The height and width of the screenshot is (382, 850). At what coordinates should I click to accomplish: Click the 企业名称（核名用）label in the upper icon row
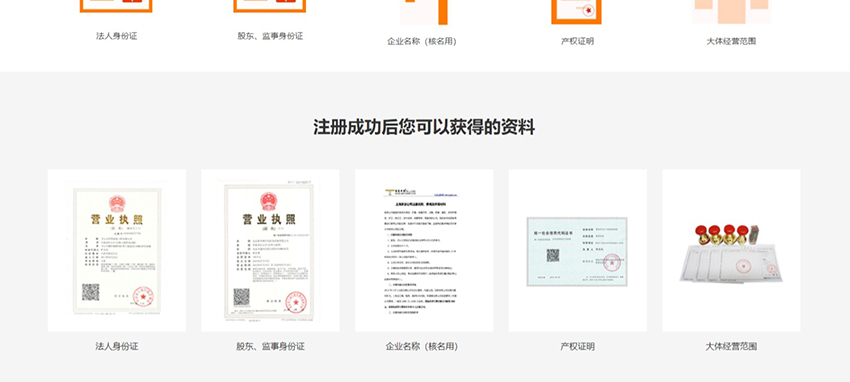pos(422,41)
